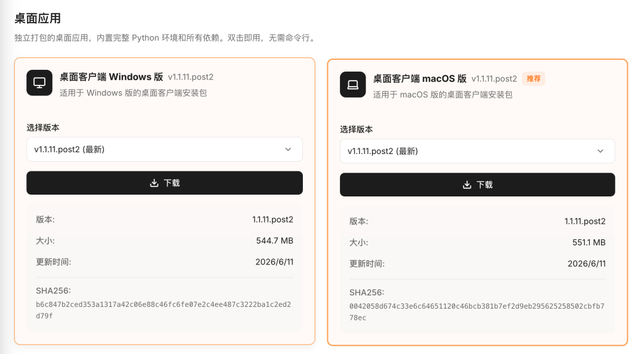
Task: Click Windows card 版本 value 1.1.11.post2
Action: [273, 220]
